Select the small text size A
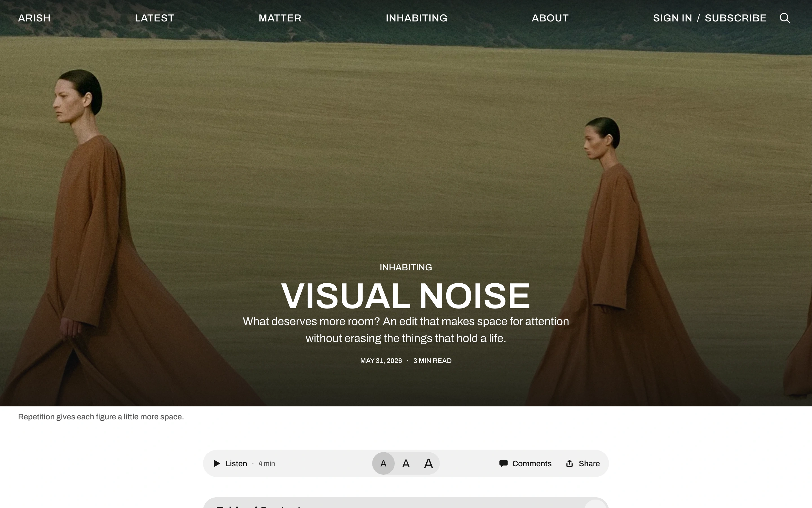812x508 pixels. [x=383, y=463]
